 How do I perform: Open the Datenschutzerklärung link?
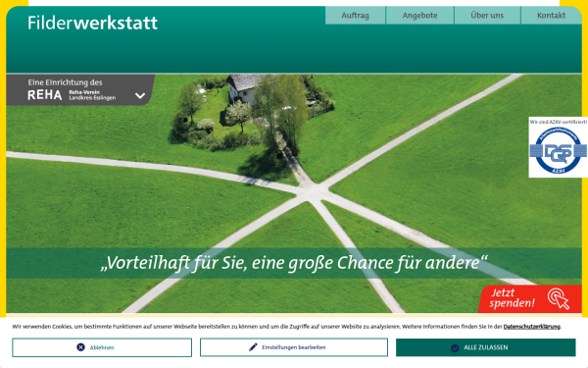[x=532, y=327]
